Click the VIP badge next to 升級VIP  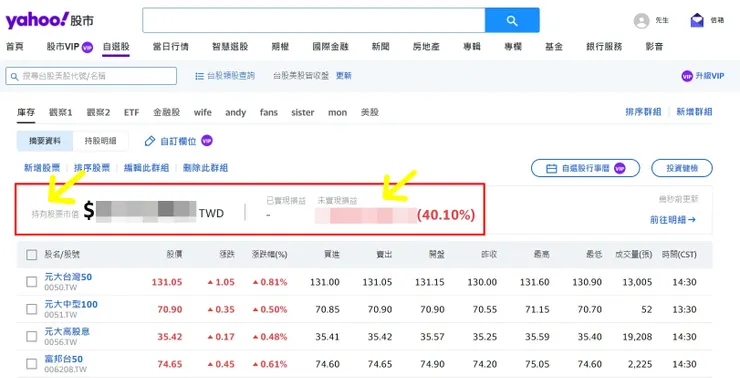tap(687, 76)
